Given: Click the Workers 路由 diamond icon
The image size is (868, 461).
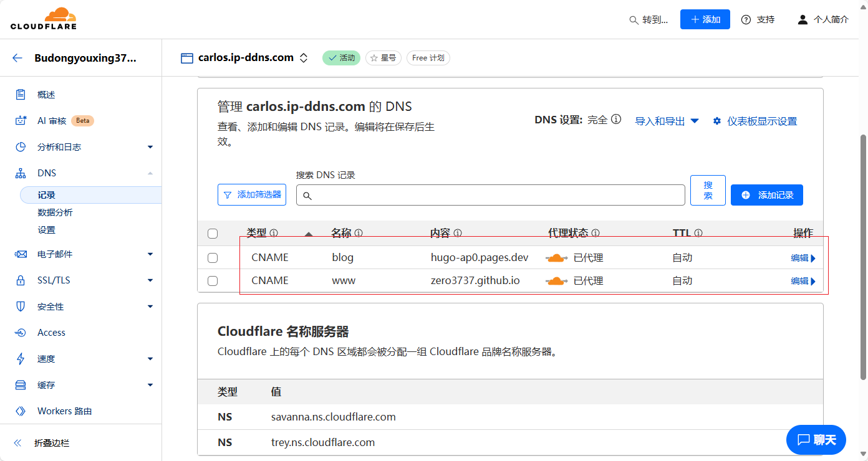Looking at the screenshot, I should coord(21,411).
